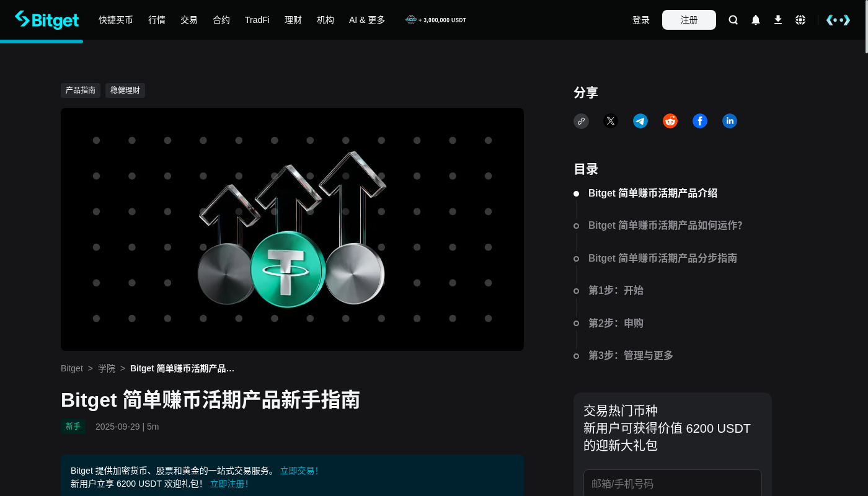Click the 注册 button
This screenshot has height=496, width=868.
coord(689,20)
